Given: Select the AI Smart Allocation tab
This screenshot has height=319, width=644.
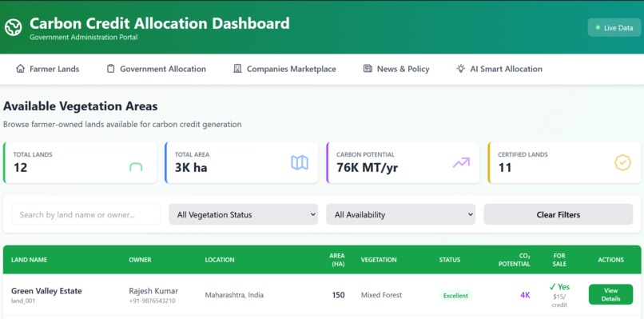Looking at the screenshot, I should click(x=499, y=69).
